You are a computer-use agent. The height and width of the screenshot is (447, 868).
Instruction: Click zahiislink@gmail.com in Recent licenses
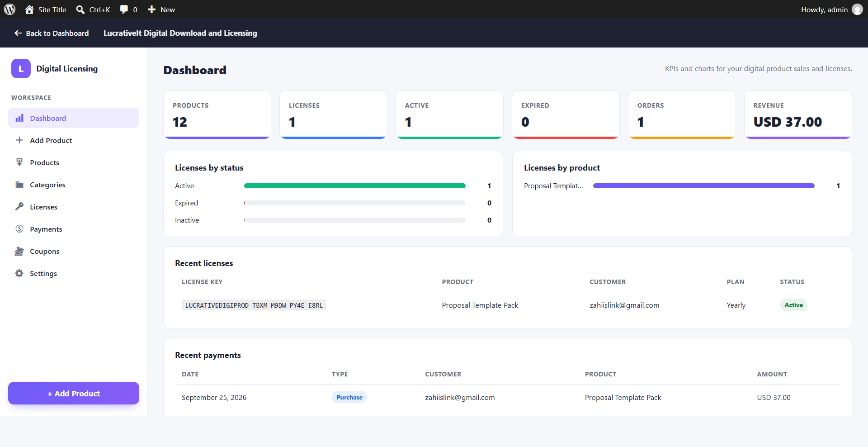coord(624,305)
